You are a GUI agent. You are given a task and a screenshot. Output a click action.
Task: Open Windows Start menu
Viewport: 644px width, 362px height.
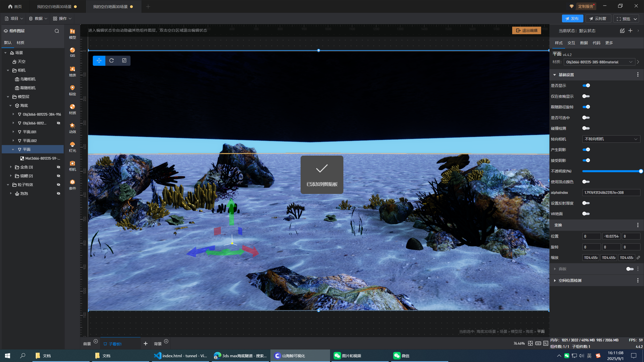point(8,356)
